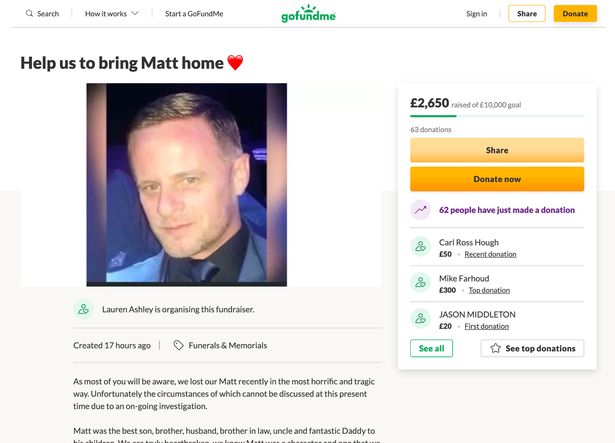
Task: Click the fundraiser photo of Matt
Action: [187, 184]
